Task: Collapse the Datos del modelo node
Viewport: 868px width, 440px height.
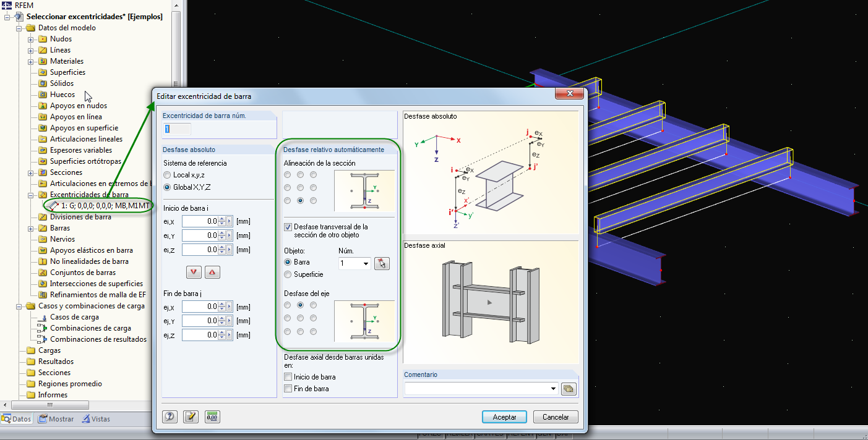Action: (x=19, y=28)
